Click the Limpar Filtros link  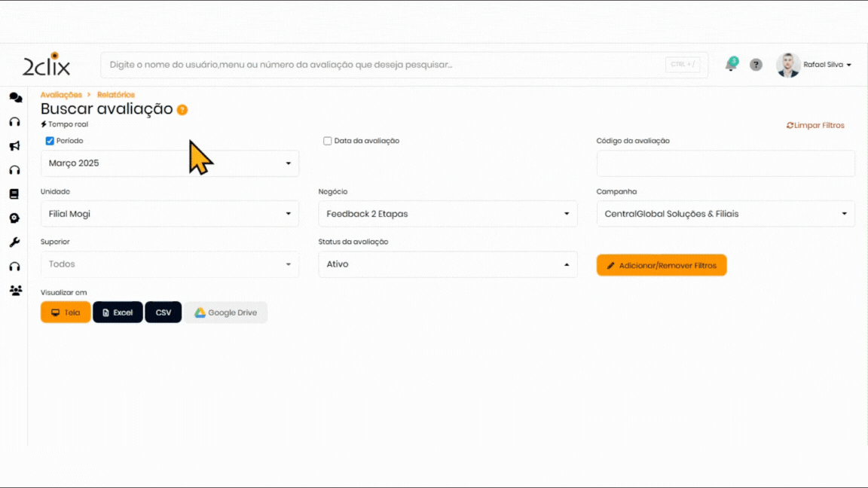pyautogui.click(x=815, y=126)
